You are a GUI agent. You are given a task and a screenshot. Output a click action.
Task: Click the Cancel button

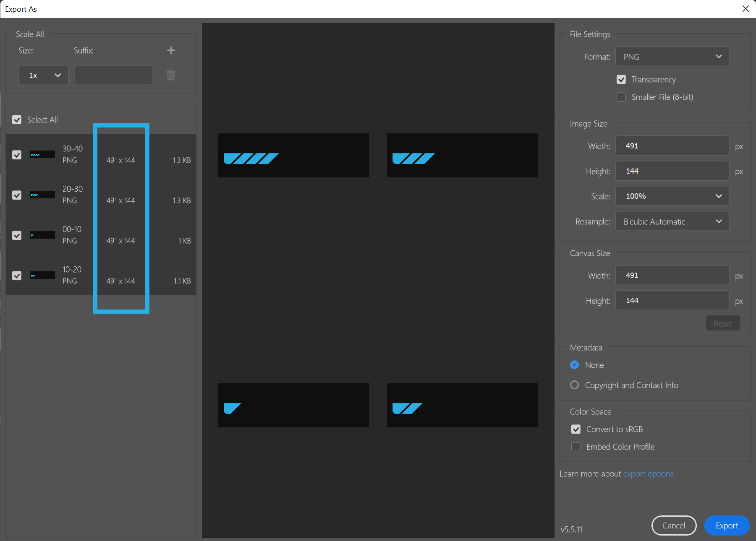[674, 525]
